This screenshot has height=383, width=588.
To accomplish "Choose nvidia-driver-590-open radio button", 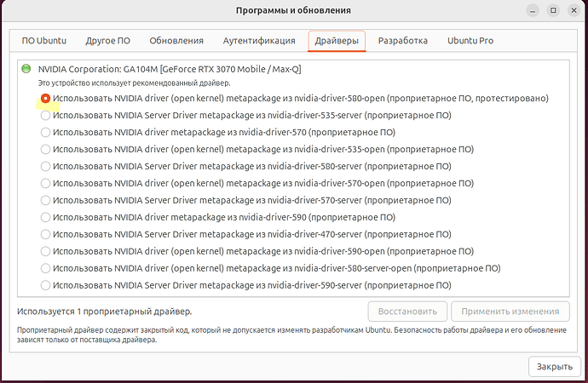I will (45, 251).
